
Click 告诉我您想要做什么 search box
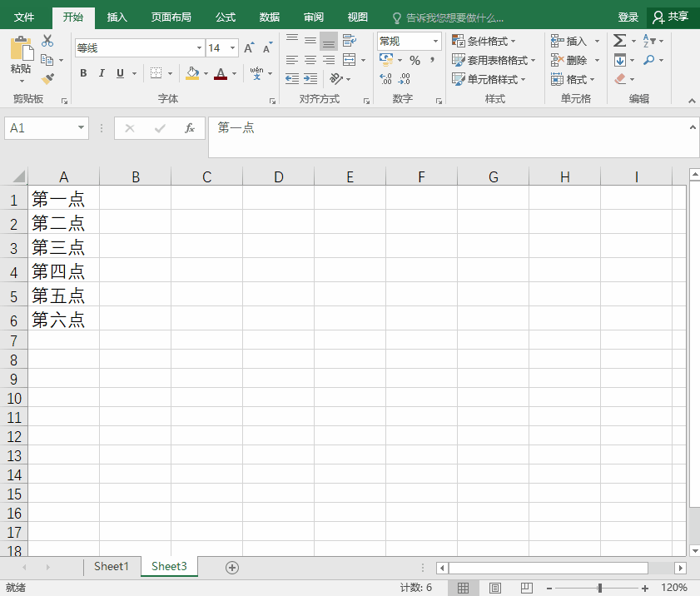click(x=448, y=17)
